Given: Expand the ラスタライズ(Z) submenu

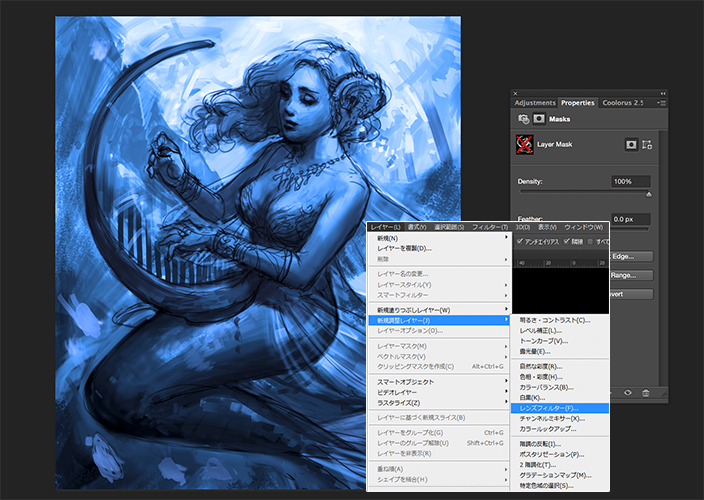Looking at the screenshot, I should click(440, 403).
